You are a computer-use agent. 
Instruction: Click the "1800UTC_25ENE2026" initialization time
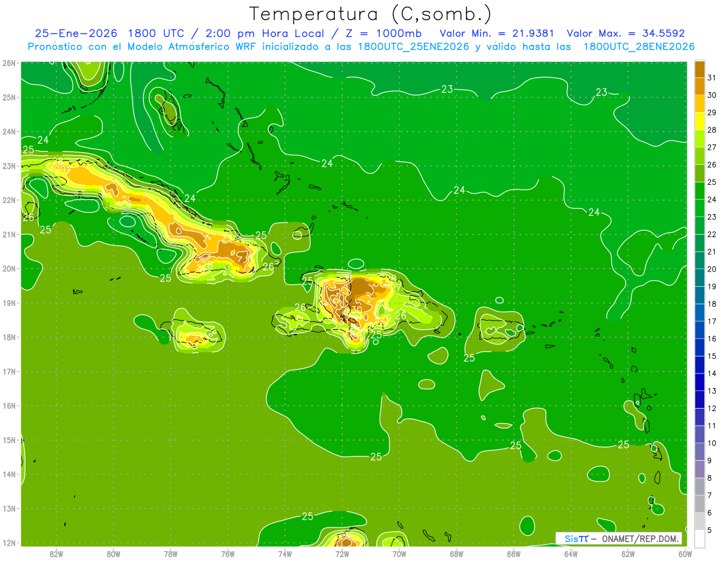point(414,47)
